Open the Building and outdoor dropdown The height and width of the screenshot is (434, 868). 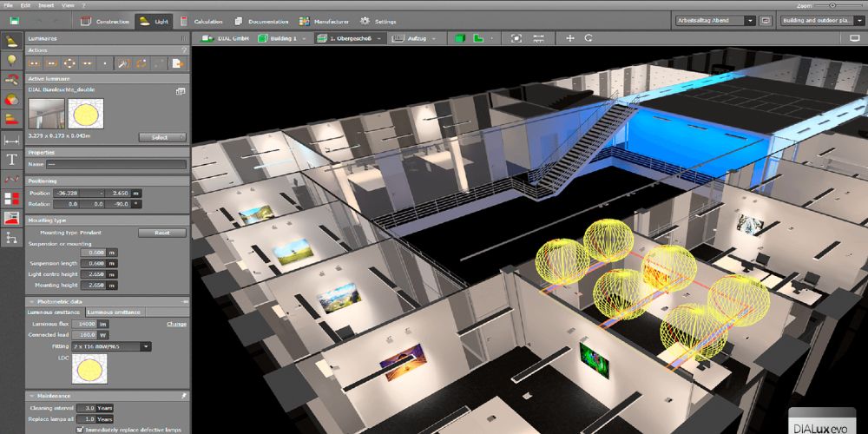(x=858, y=21)
